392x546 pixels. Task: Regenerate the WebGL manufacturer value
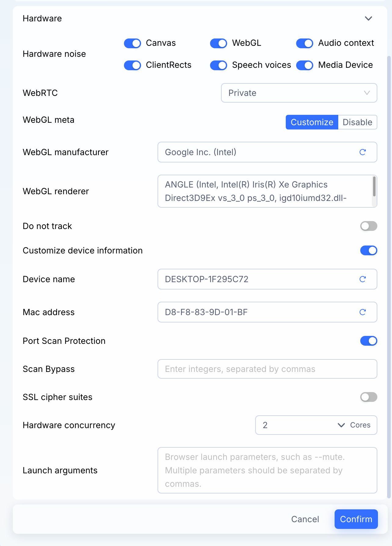pos(362,152)
